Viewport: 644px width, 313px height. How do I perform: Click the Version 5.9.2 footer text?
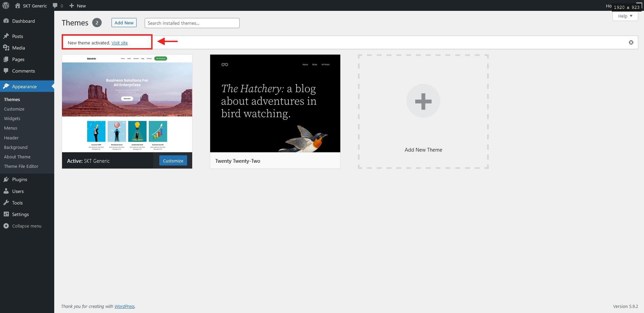pyautogui.click(x=626, y=306)
